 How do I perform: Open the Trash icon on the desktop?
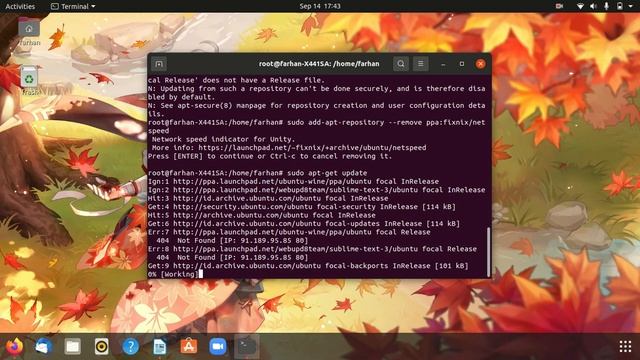coord(29,81)
